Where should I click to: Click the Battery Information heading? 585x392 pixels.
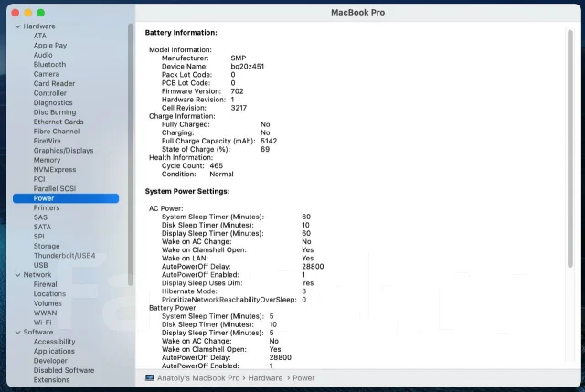(181, 33)
